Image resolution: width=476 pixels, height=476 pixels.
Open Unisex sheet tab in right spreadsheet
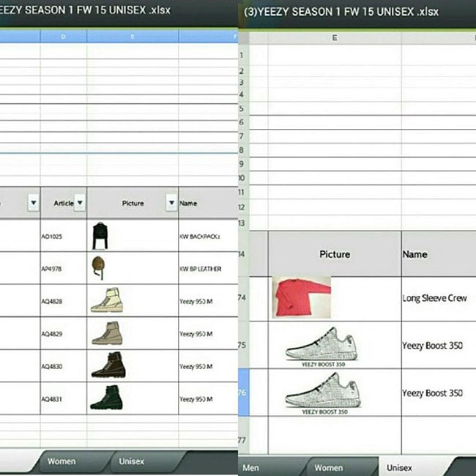click(398, 467)
